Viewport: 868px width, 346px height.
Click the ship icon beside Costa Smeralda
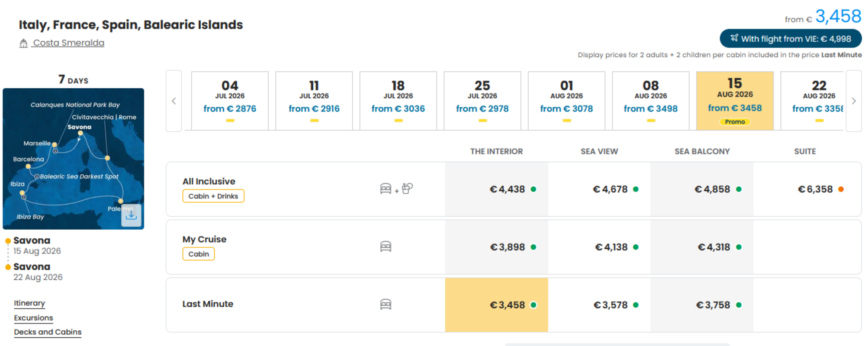point(24,43)
